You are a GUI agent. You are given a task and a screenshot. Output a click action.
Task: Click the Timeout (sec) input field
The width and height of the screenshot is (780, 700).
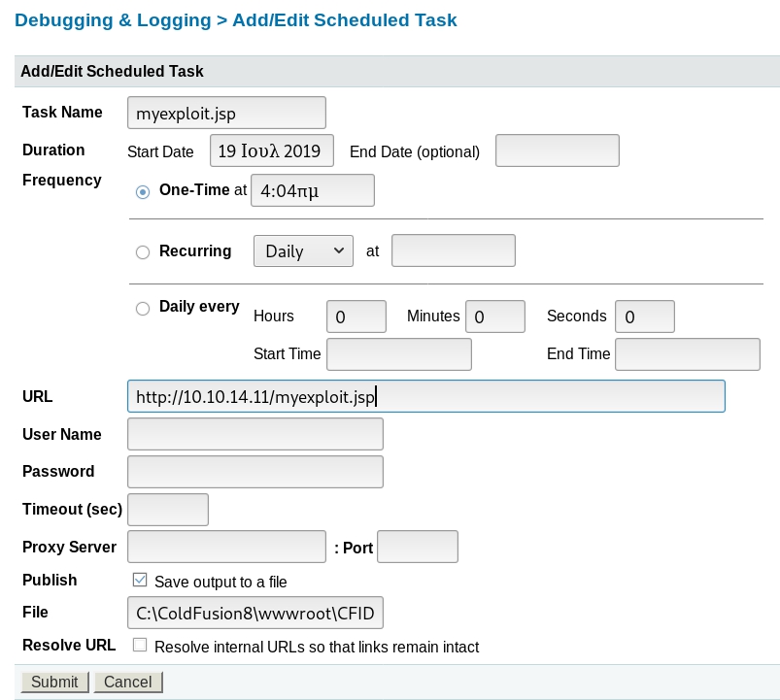click(x=168, y=510)
